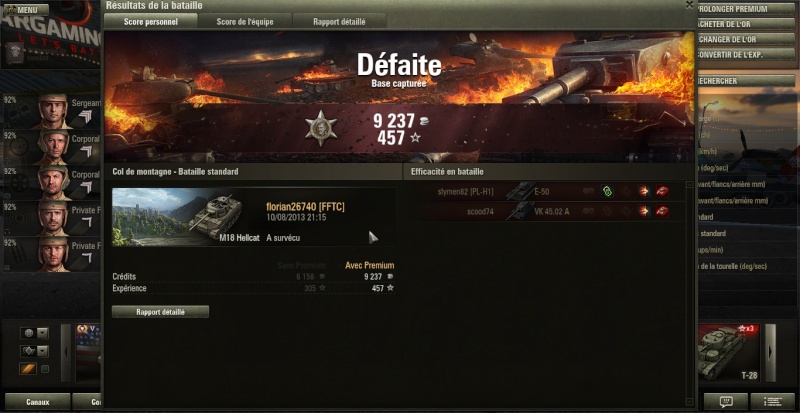This screenshot has width=800, height=413.
Task: Click the red kill icon for slymen82
Action: pyautogui.click(x=662, y=191)
